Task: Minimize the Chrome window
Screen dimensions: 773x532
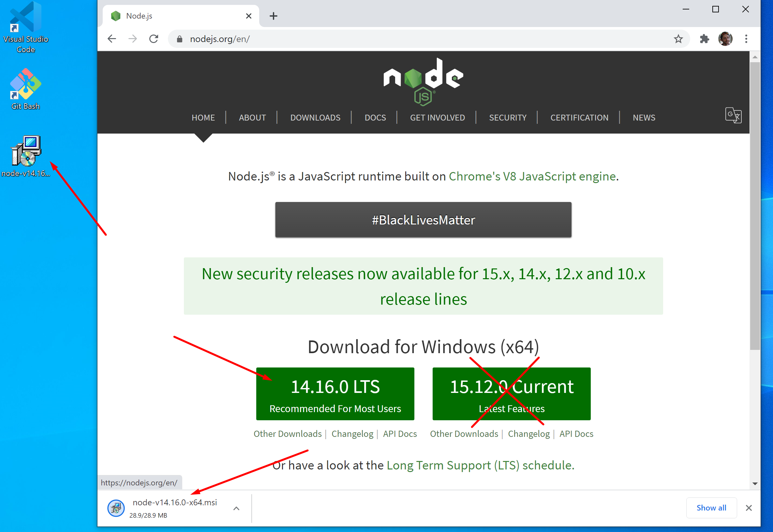Action: (686, 9)
